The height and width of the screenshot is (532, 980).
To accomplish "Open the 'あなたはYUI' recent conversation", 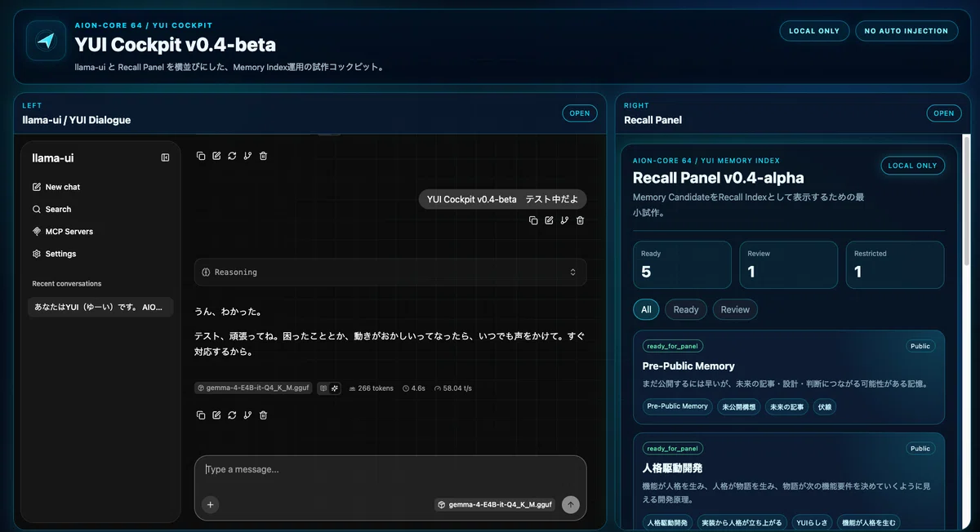I will [100, 308].
